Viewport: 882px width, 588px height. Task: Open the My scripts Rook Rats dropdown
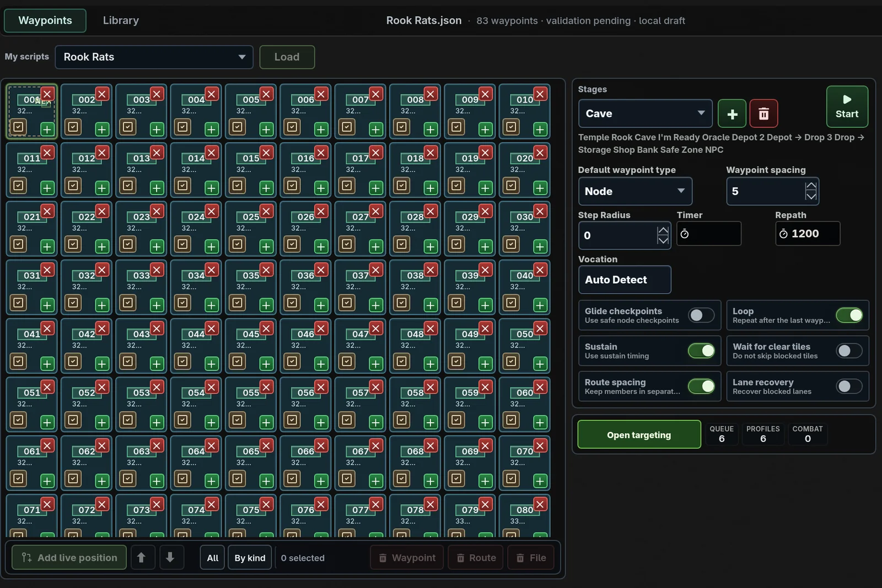coord(154,57)
